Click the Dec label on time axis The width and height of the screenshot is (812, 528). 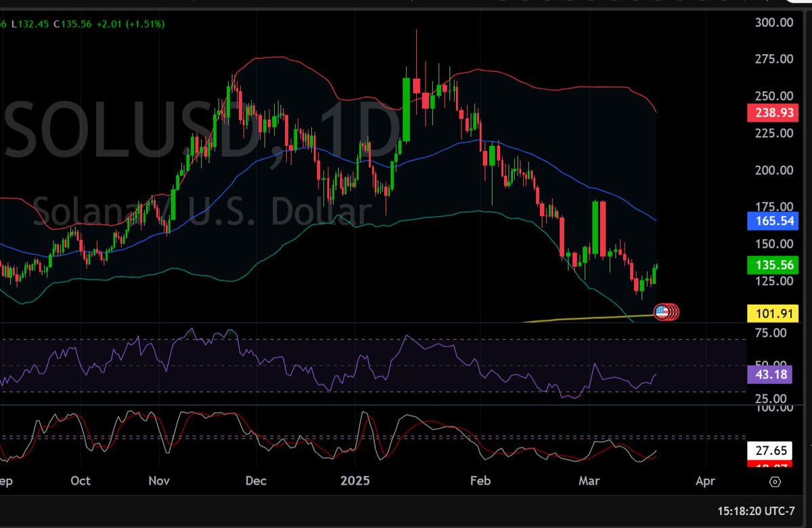click(256, 481)
